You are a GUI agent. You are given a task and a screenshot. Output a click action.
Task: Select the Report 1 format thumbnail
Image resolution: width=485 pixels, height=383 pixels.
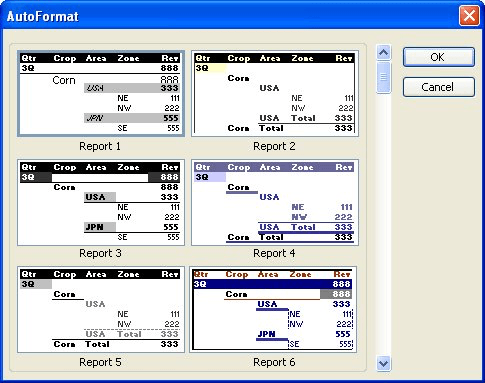pos(101,94)
